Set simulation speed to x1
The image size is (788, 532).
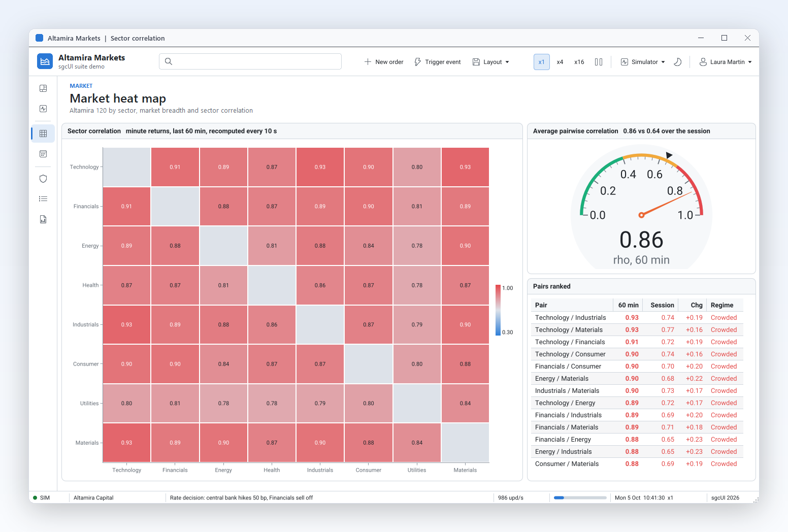click(541, 62)
